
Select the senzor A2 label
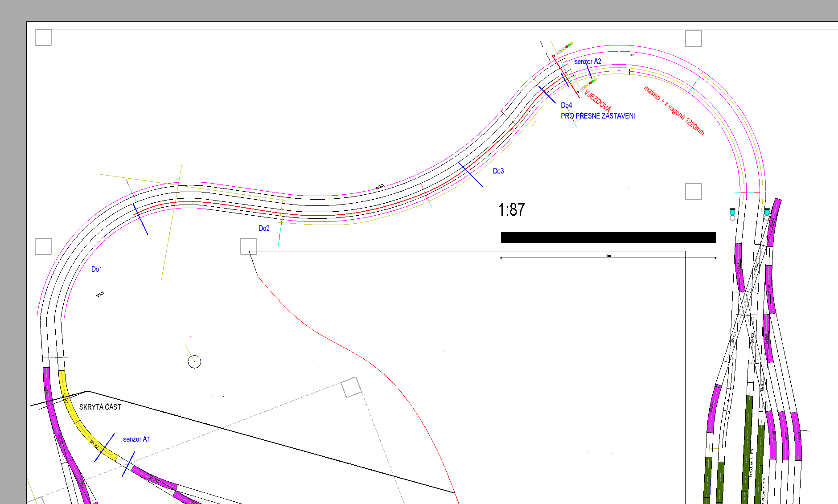[x=587, y=61]
